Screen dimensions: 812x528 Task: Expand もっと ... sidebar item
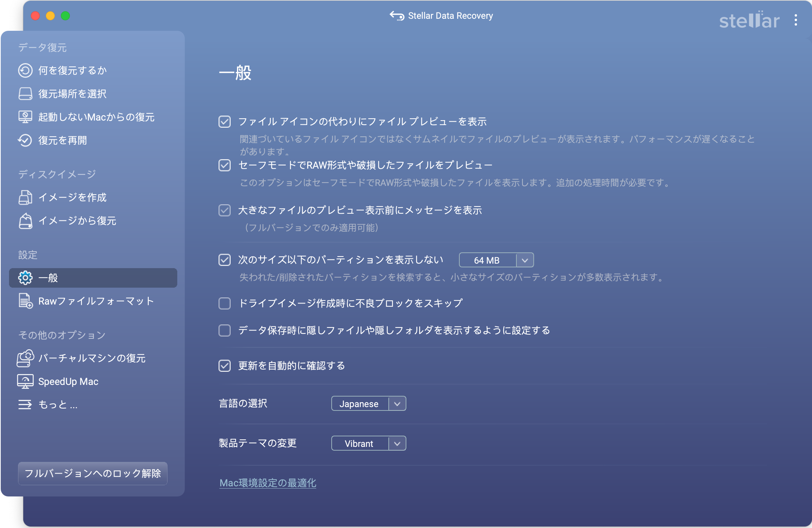(93, 405)
